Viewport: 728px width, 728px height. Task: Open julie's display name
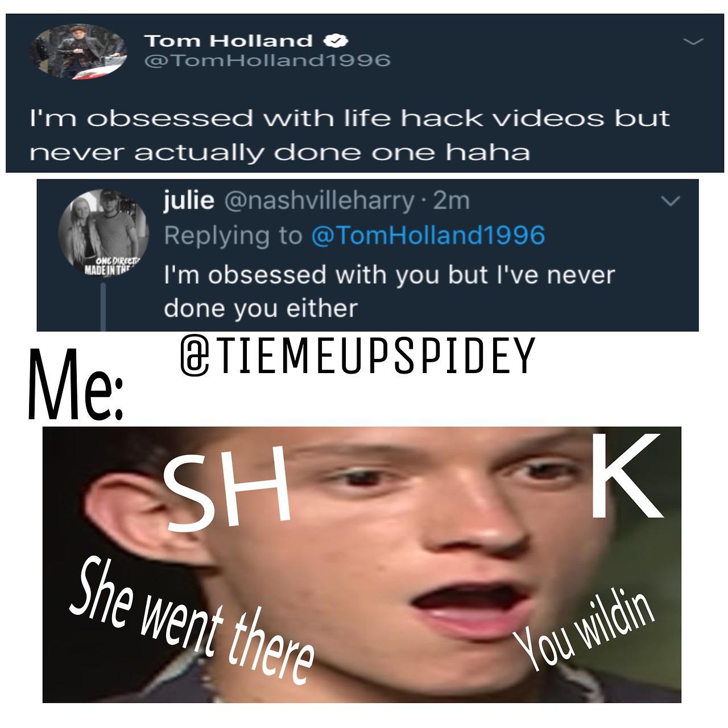pos(188,200)
